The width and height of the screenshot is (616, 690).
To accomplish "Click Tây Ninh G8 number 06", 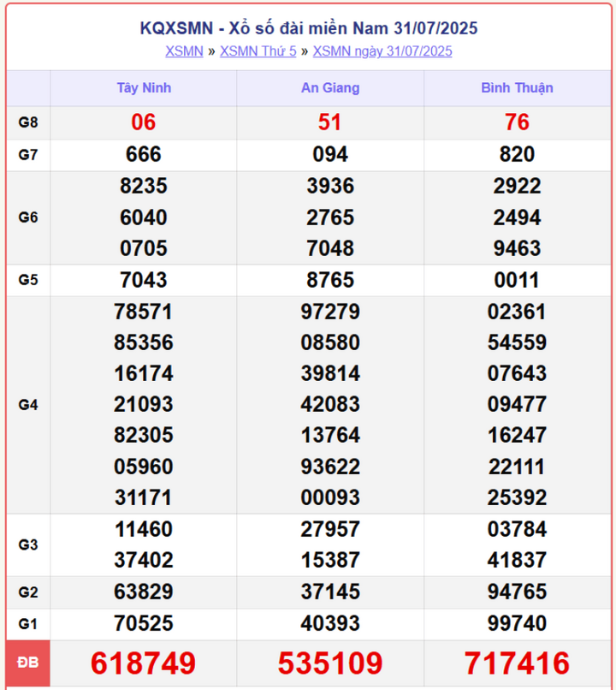I will click(x=144, y=122).
